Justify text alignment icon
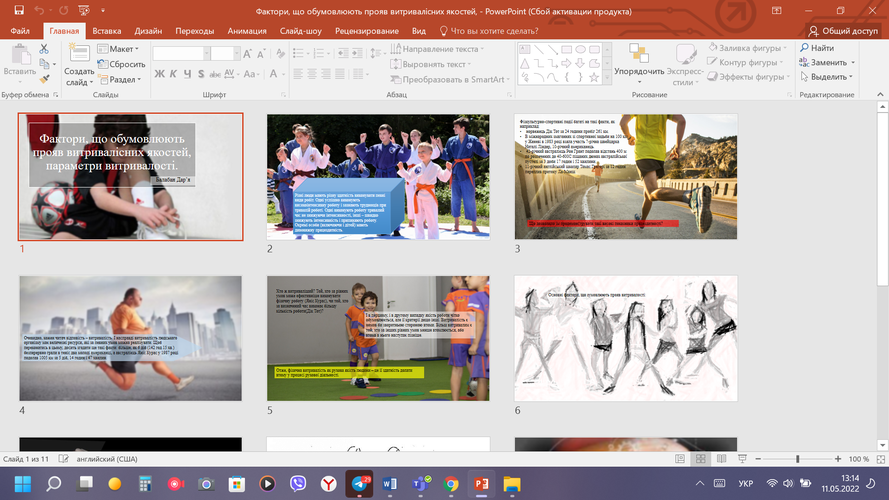Viewport: 889px width, 500px height. (x=340, y=74)
